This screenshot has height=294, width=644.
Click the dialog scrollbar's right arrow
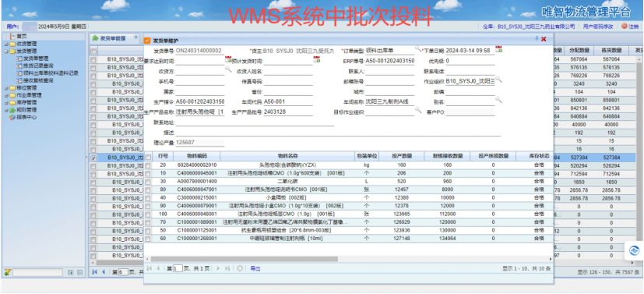coord(551,259)
